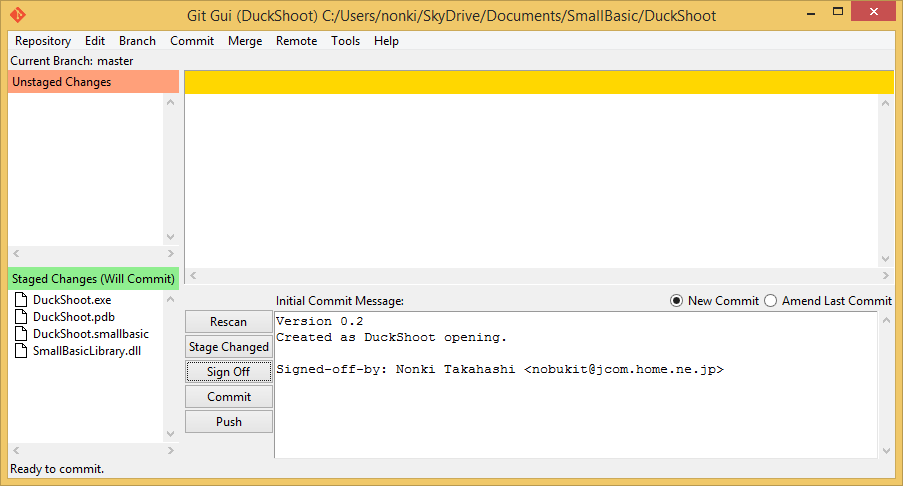Screen dimensions: 903x486
Task: Click right arrow of Staged Changes horizontal scrollbar
Action: [x=170, y=450]
